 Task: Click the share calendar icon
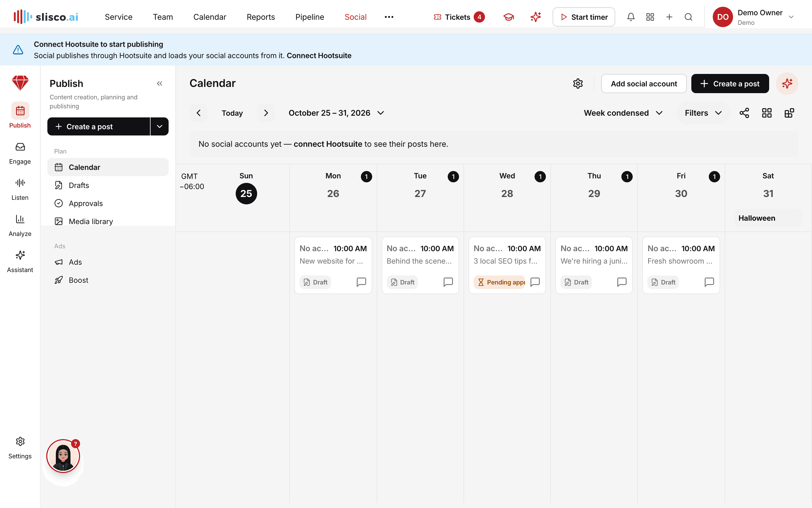744,113
